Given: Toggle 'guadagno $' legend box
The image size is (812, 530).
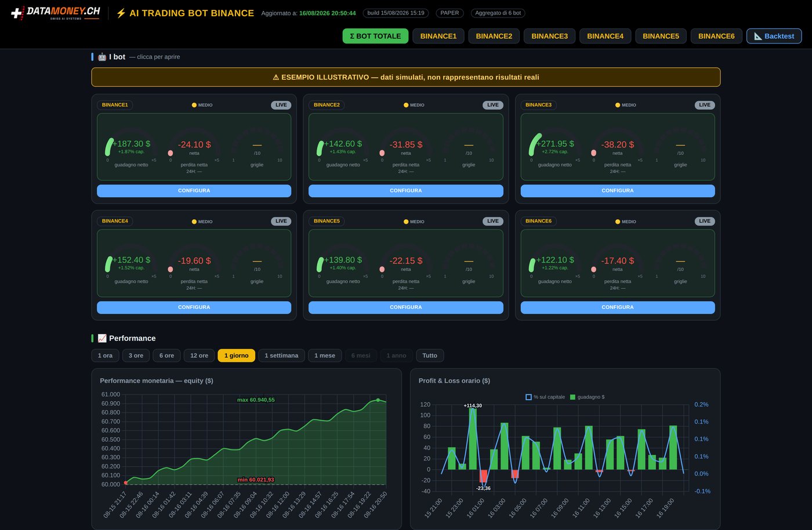Looking at the screenshot, I should pyautogui.click(x=572, y=397).
